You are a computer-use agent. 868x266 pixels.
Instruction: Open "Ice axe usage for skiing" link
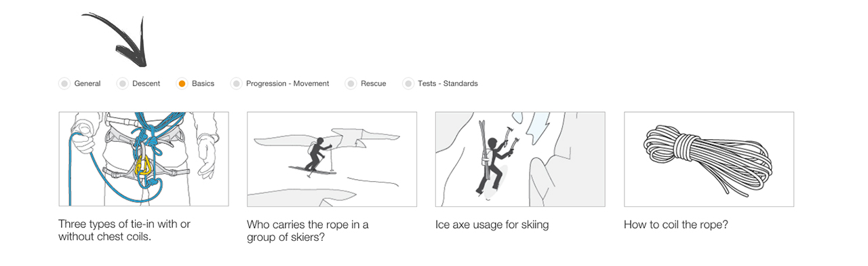click(492, 225)
